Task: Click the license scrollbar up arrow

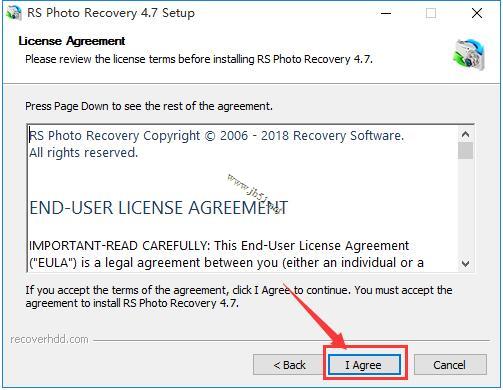Action: click(465, 134)
